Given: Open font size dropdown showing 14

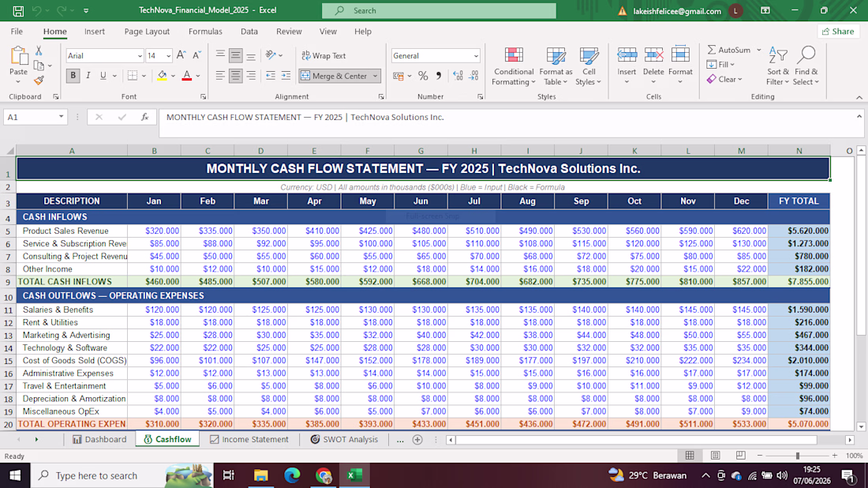Looking at the screenshot, I should click(168, 56).
